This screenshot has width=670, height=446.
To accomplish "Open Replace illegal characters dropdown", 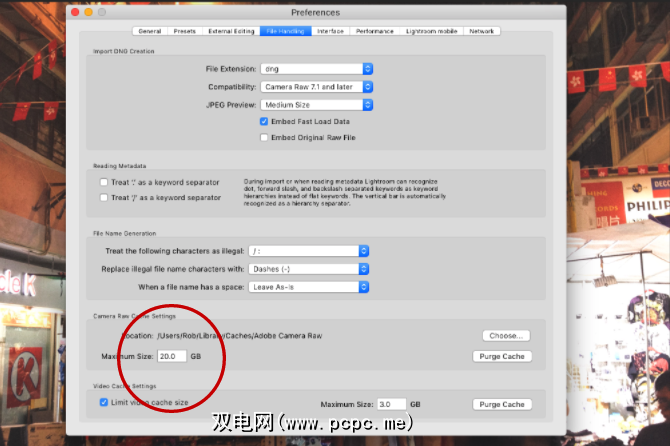I will pyautogui.click(x=309, y=269).
